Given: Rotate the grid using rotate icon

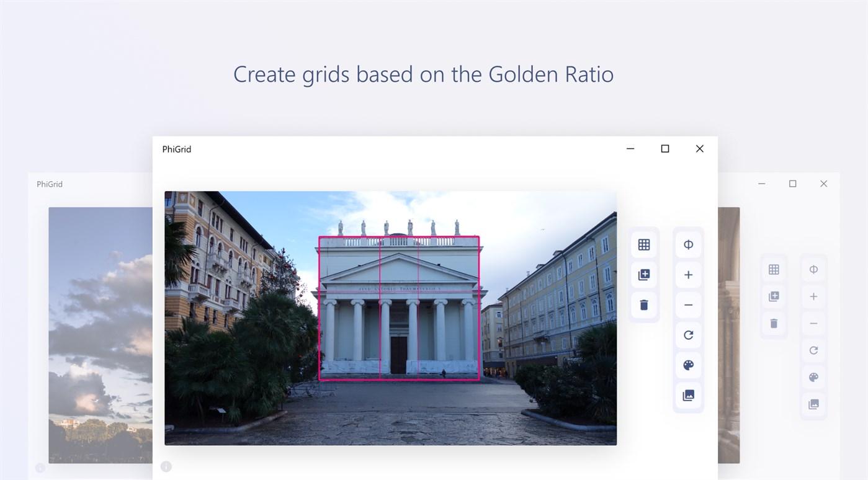Looking at the screenshot, I should (x=688, y=335).
